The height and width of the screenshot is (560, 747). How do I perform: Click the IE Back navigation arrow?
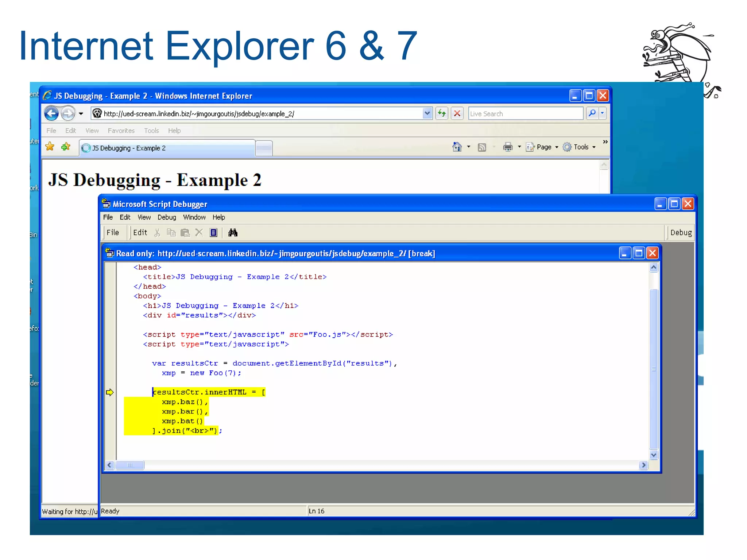tap(51, 113)
